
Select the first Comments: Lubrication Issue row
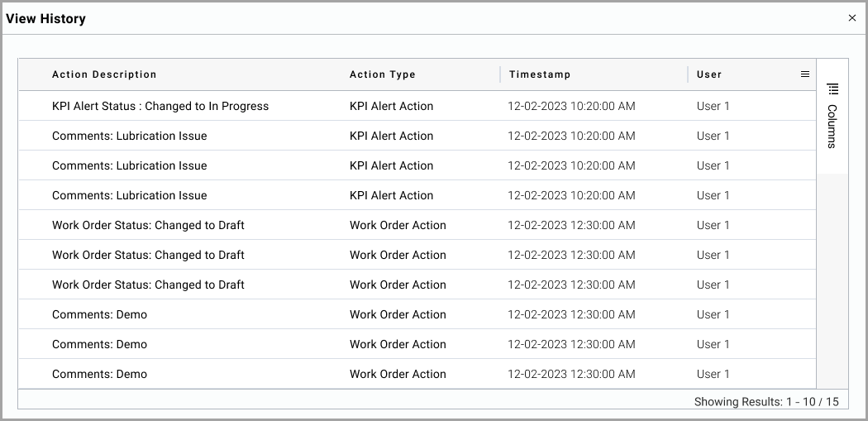tap(417, 136)
